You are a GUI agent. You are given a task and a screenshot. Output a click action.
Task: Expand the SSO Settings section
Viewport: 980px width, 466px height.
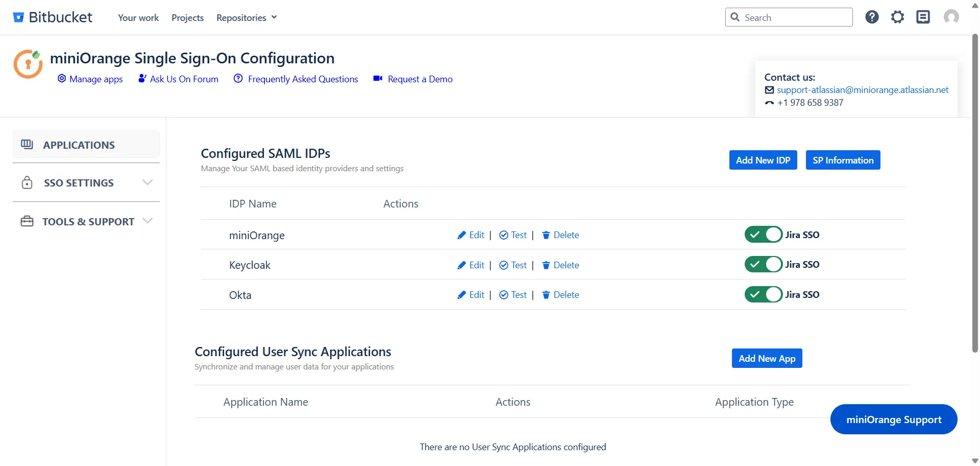[79, 182]
